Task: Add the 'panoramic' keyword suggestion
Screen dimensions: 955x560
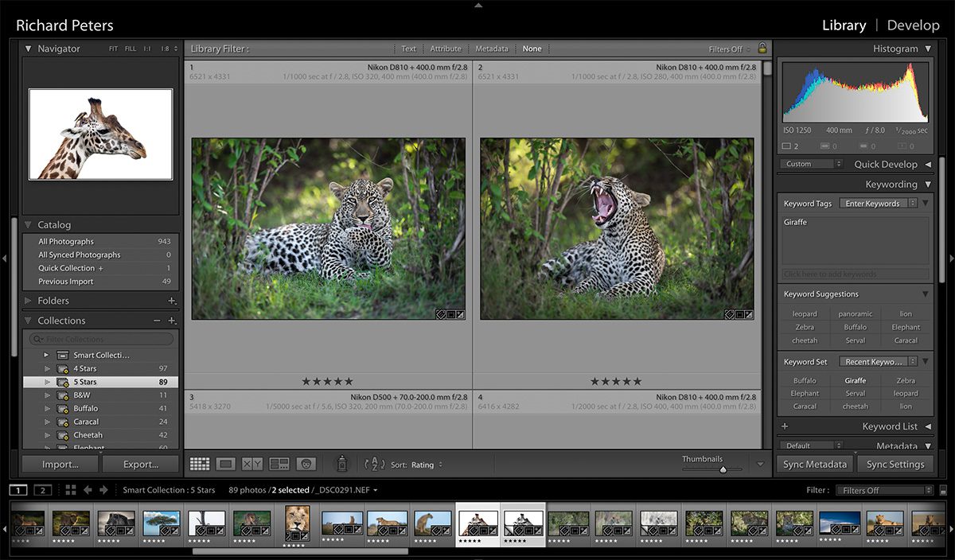Action: tap(856, 314)
